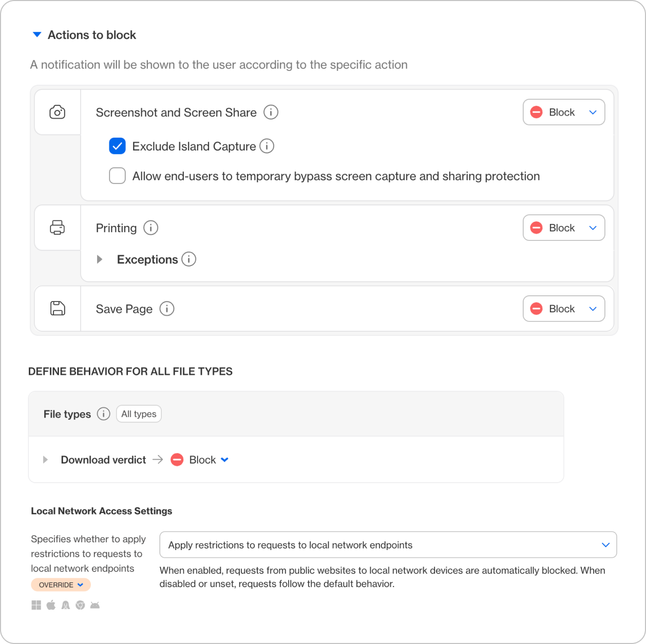This screenshot has height=644, width=646.
Task: Click the info icon beside Save Page
Action: 166,309
